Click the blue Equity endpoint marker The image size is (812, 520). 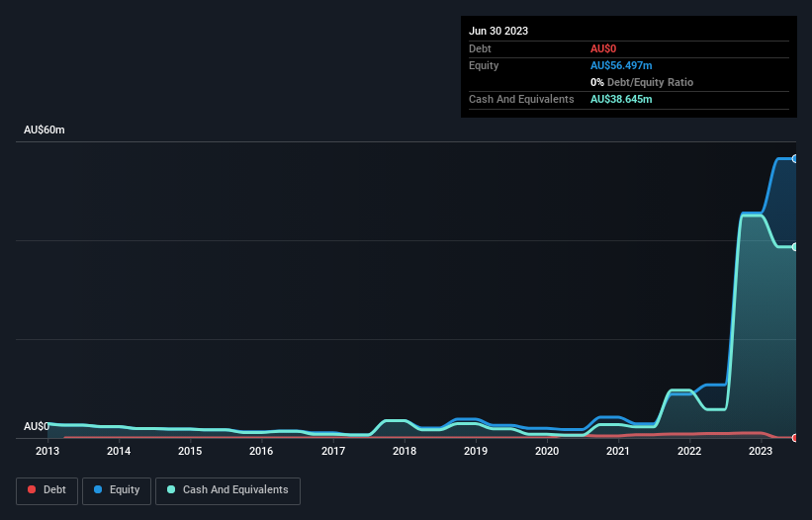795,159
